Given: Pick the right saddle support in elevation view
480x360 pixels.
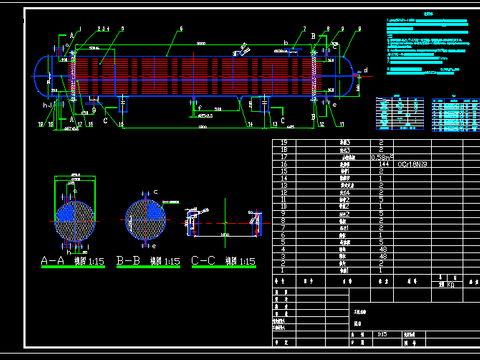Looking at the screenshot, I should (264, 104).
